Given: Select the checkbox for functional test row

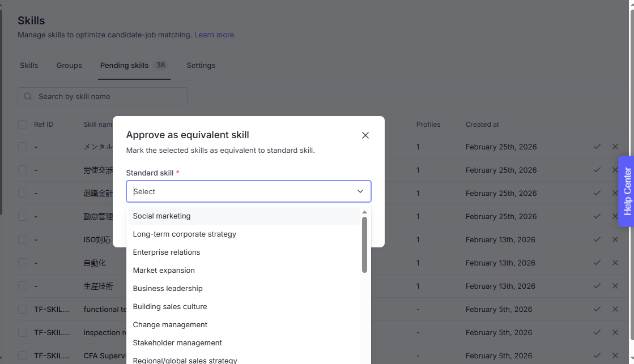Looking at the screenshot, I should 23,309.
